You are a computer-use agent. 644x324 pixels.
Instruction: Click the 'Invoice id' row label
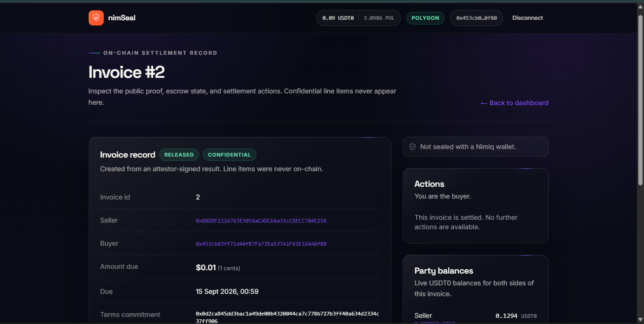[115, 197]
